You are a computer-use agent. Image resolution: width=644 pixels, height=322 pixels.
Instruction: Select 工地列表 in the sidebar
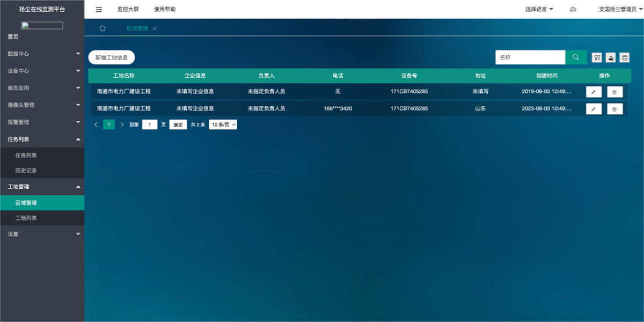point(26,218)
